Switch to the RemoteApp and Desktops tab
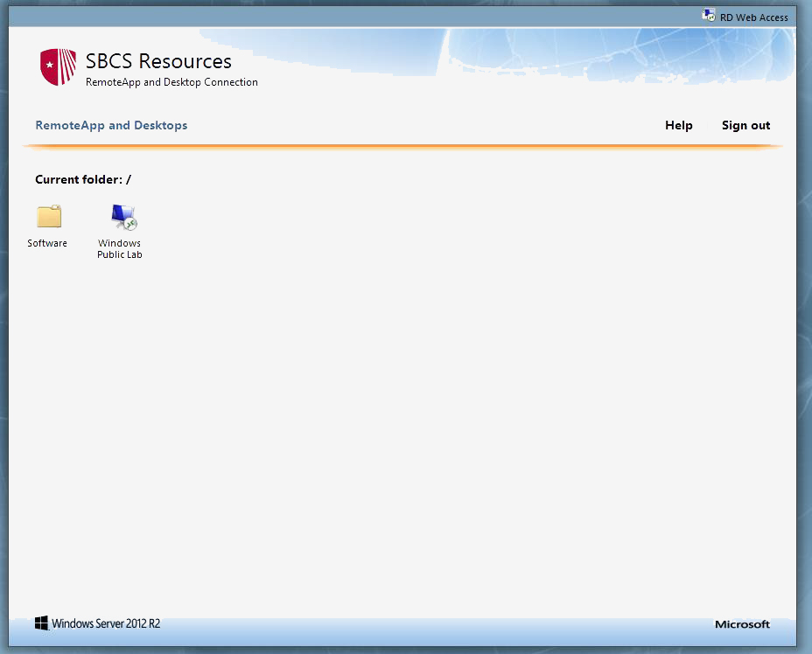This screenshot has height=654, width=812. (111, 125)
